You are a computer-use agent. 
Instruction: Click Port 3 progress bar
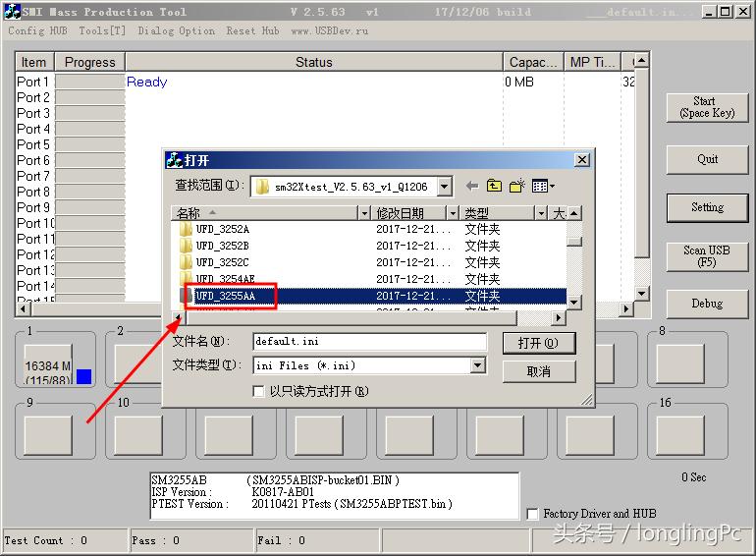89,113
